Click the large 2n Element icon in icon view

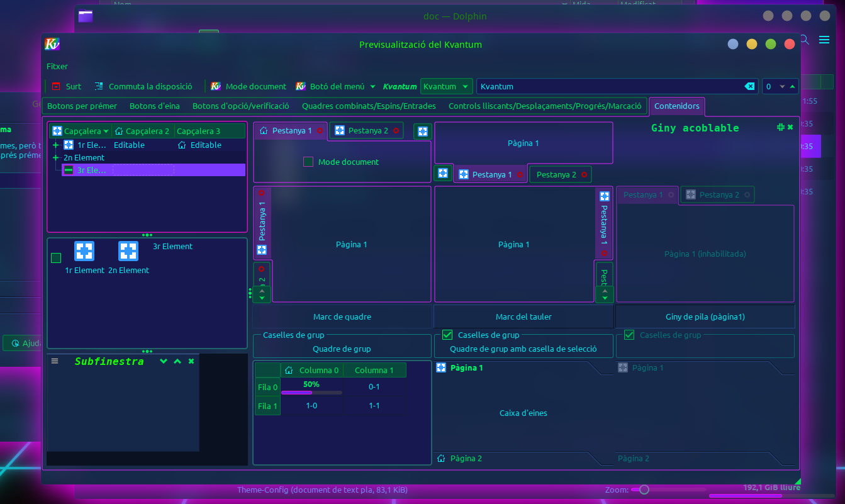(128, 251)
